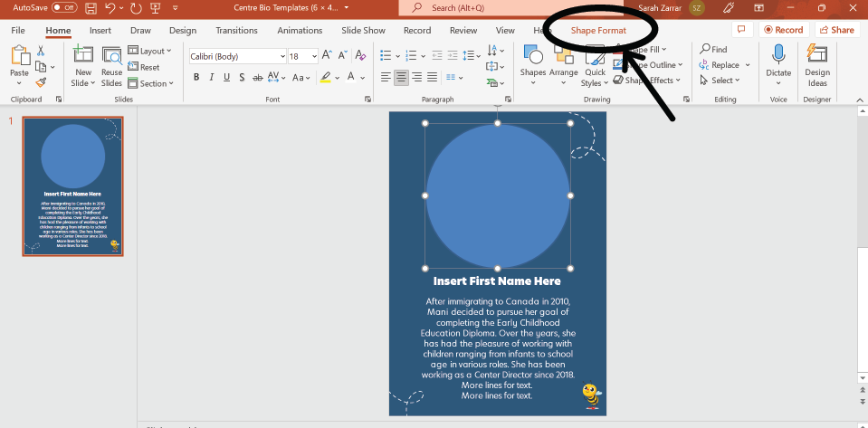
Task: Toggle bold formatting
Action: point(196,77)
